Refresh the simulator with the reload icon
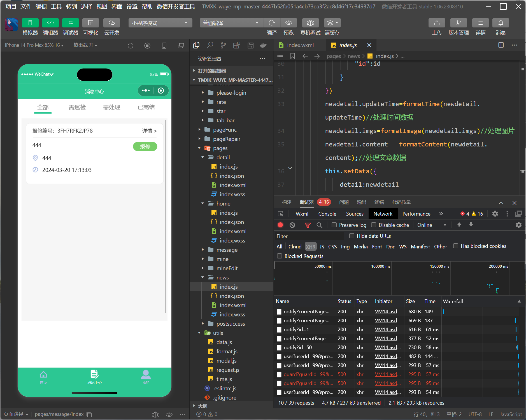 (x=131, y=45)
